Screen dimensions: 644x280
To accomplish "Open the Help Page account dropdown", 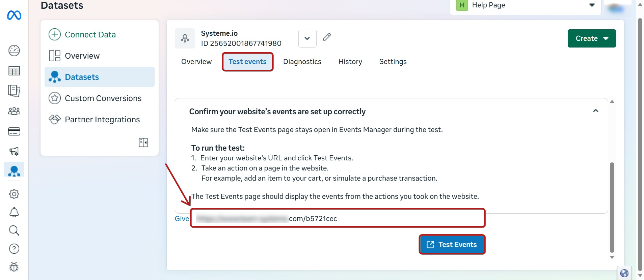I will [x=526, y=5].
